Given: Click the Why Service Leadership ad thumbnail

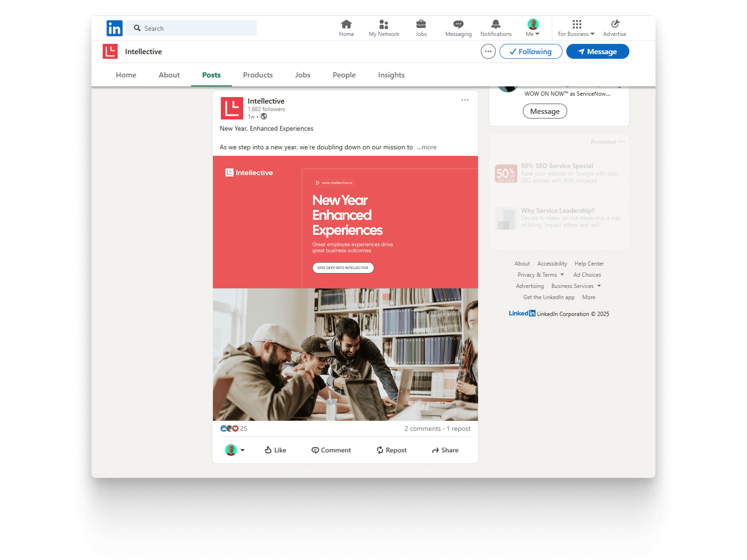Looking at the screenshot, I should [x=506, y=218].
